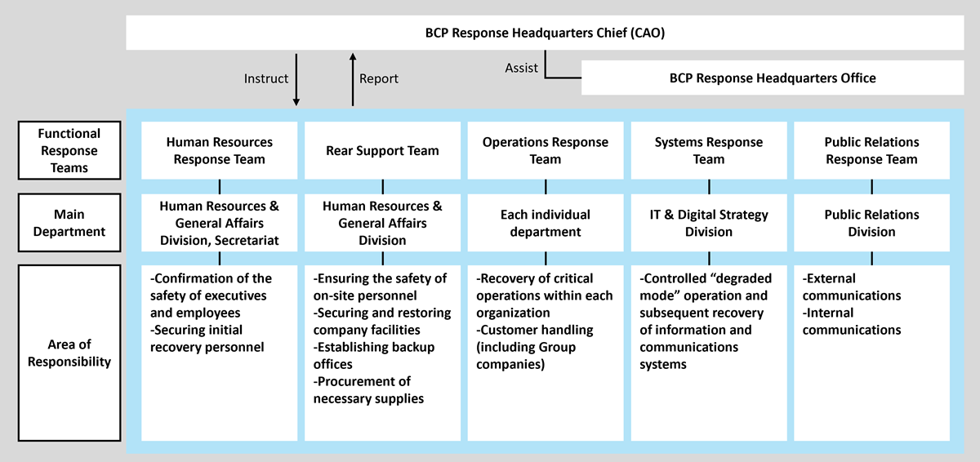Screen dimensions: 980x462
Task: Click the Controlled degraded mode operation text
Action: [704, 322]
